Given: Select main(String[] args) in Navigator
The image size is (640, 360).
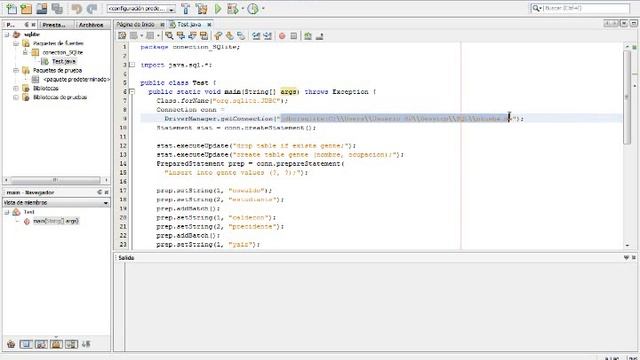Looking at the screenshot, I should pos(56,221).
